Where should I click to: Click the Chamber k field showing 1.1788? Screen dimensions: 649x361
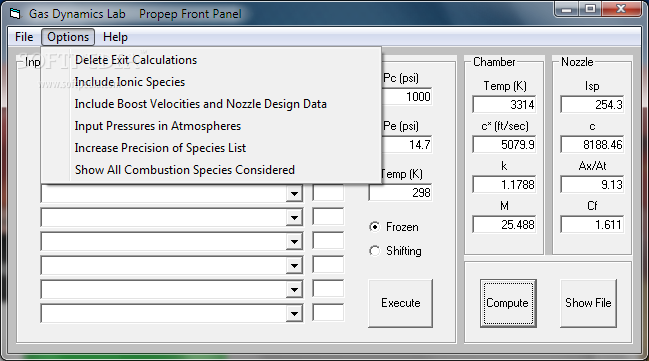[504, 185]
